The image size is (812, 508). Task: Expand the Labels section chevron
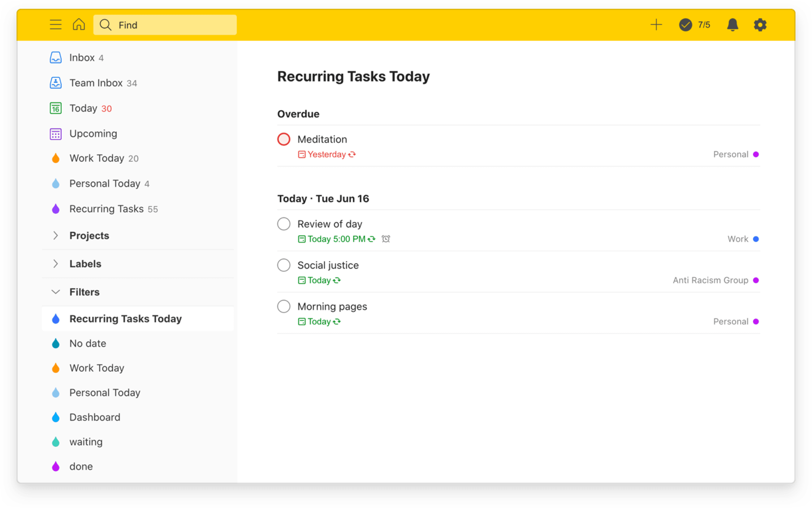pyautogui.click(x=55, y=264)
